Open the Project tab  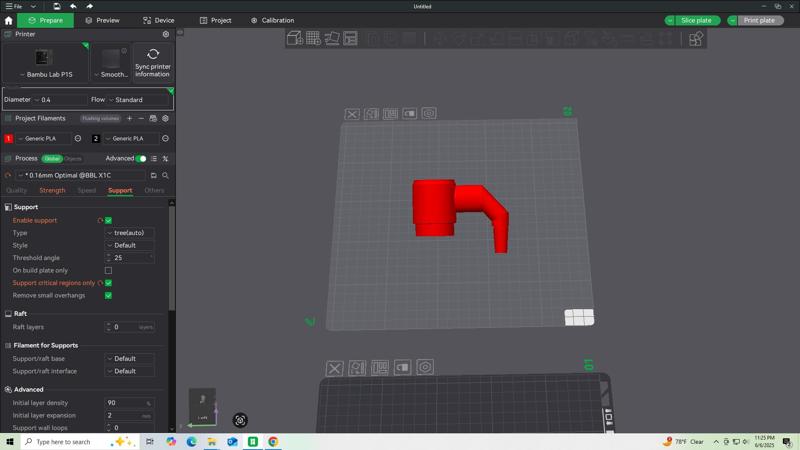click(215, 20)
